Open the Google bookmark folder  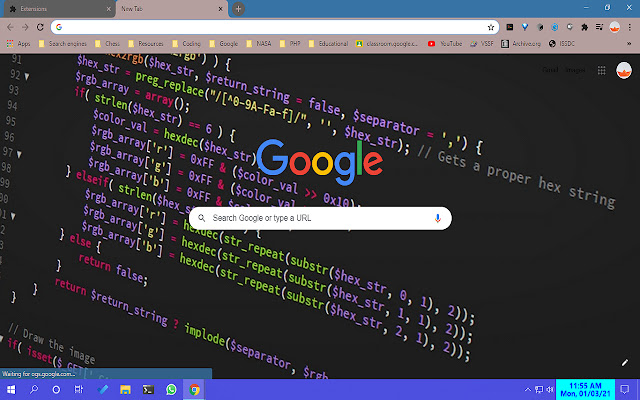224,44
